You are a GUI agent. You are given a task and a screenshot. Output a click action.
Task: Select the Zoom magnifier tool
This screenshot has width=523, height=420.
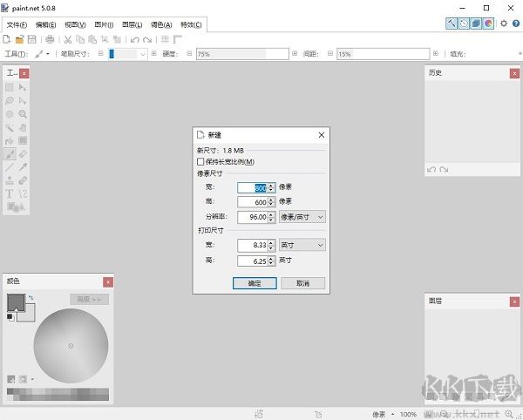[23, 114]
